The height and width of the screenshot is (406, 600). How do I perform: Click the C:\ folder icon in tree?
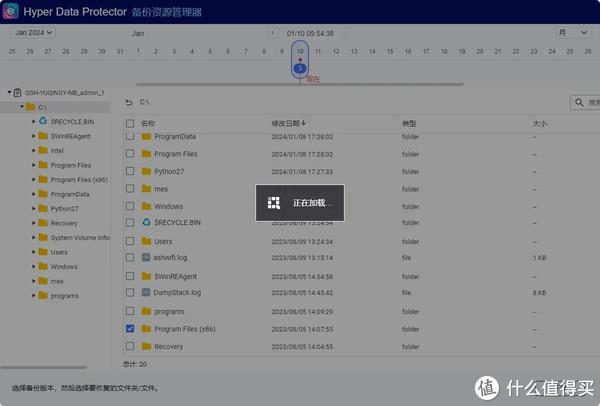pyautogui.click(x=31, y=107)
